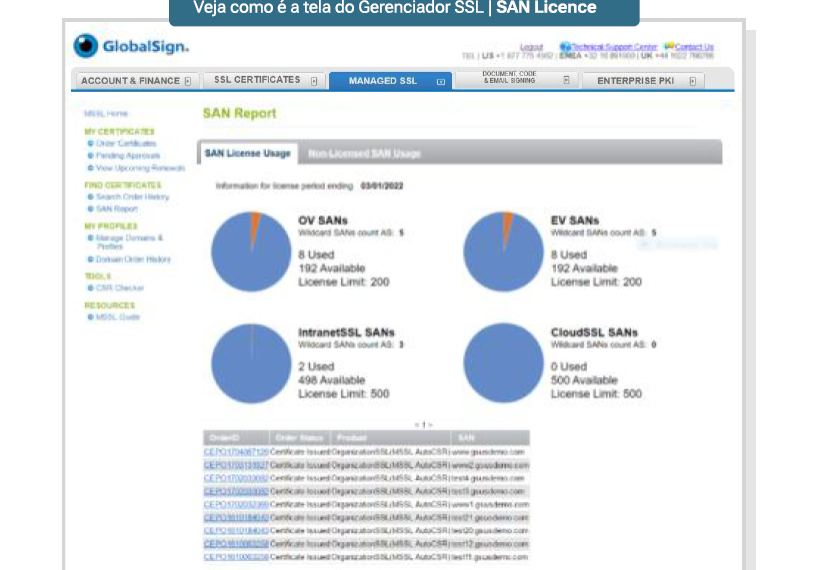815x570 pixels.
Task: Open the Contact Us link
Action: [694, 47]
